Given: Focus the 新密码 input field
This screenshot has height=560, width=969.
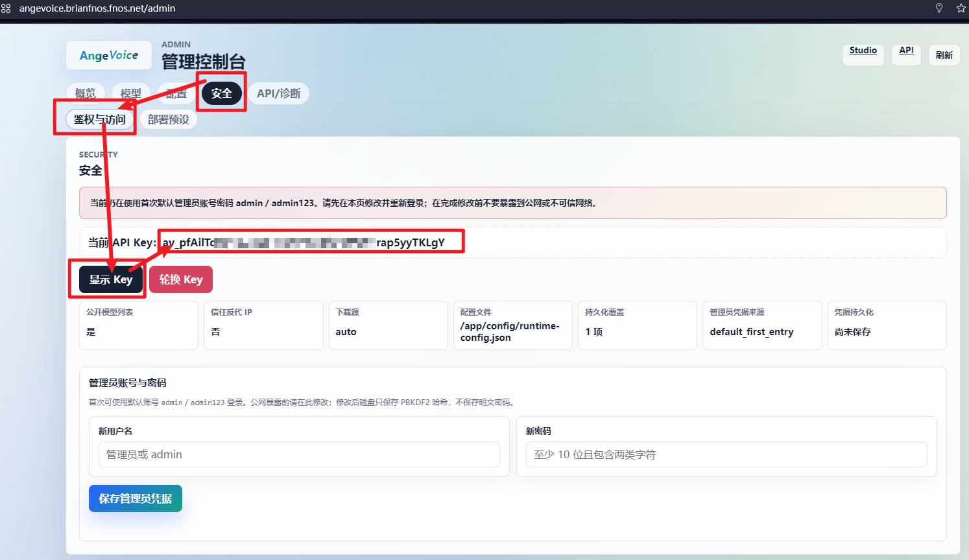Looking at the screenshot, I should coord(726,454).
